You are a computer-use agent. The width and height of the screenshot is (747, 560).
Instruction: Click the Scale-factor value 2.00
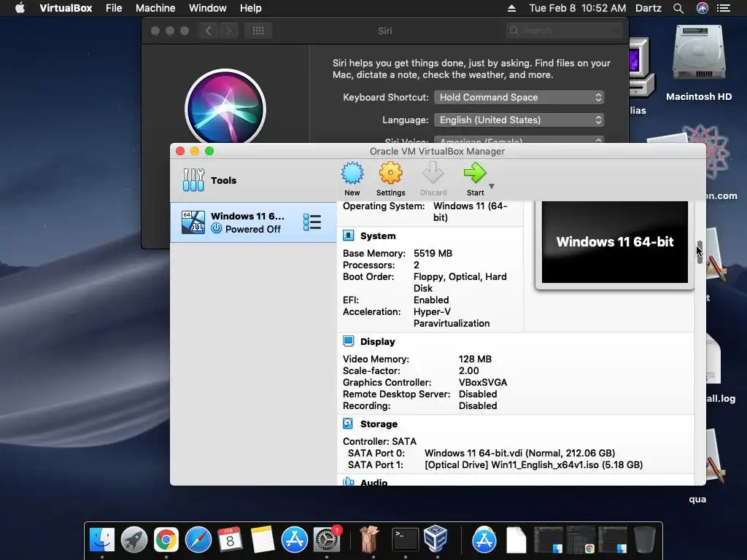click(x=469, y=370)
